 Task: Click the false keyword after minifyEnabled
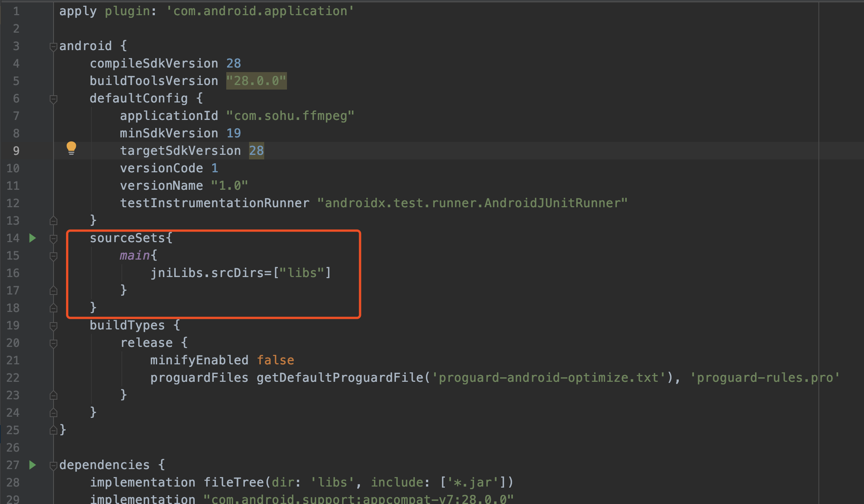coord(276,360)
